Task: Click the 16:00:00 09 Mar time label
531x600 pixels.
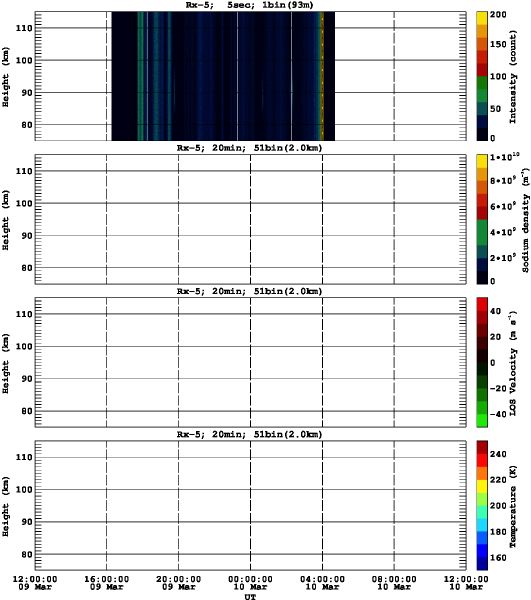Action: [x=106, y=583]
